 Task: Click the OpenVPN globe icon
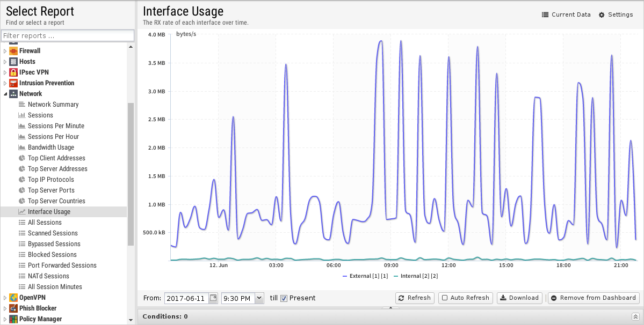click(13, 298)
